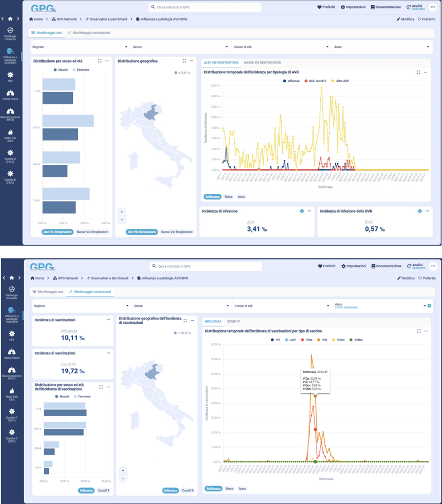Maximize the vaccine type temporal distribution chart
This screenshot has width=442, height=504.
pos(418,331)
